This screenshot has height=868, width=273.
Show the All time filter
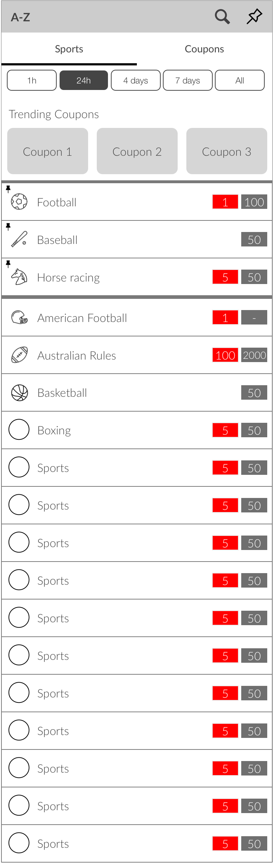pyautogui.click(x=240, y=80)
